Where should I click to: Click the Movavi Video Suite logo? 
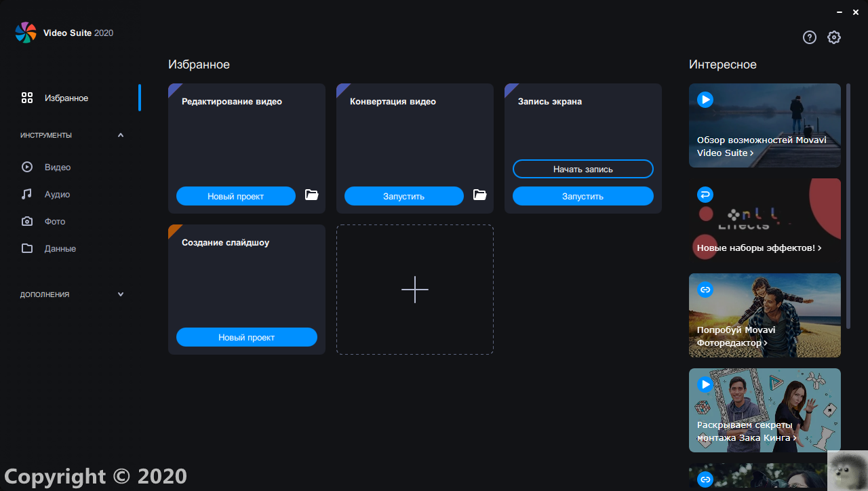(x=26, y=33)
